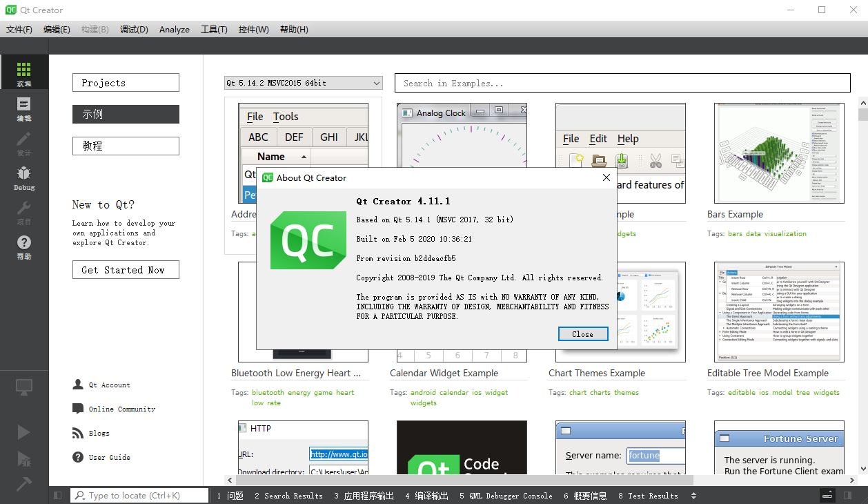Open the 调试(D) menu

tap(134, 30)
